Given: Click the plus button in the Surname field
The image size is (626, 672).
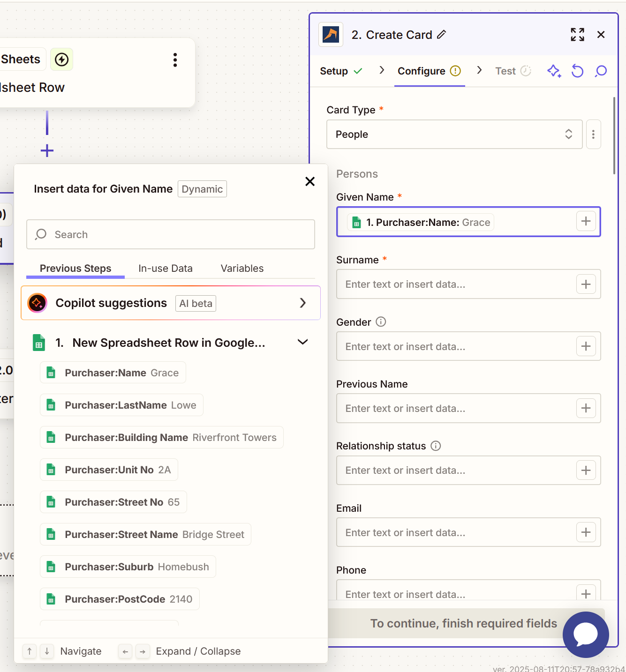Looking at the screenshot, I should 586,284.
